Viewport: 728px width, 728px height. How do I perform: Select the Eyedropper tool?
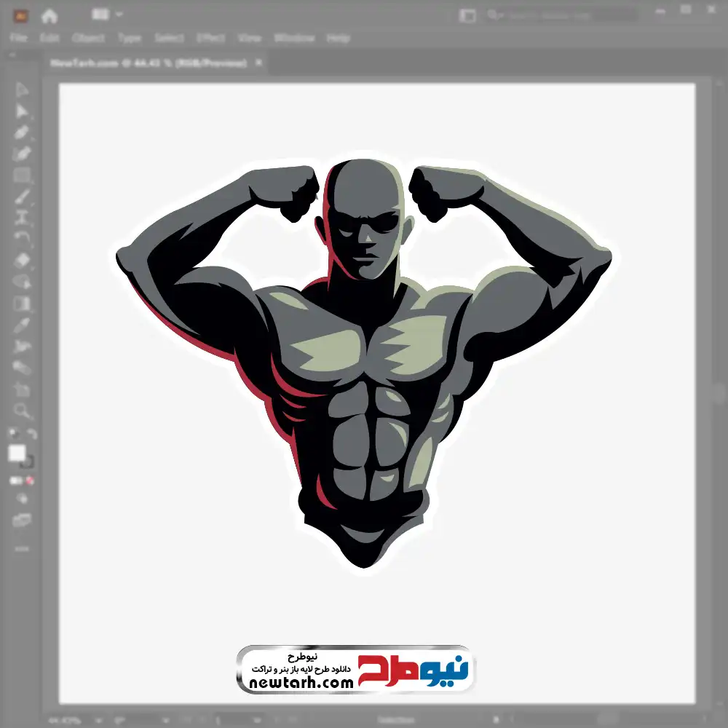click(x=22, y=325)
